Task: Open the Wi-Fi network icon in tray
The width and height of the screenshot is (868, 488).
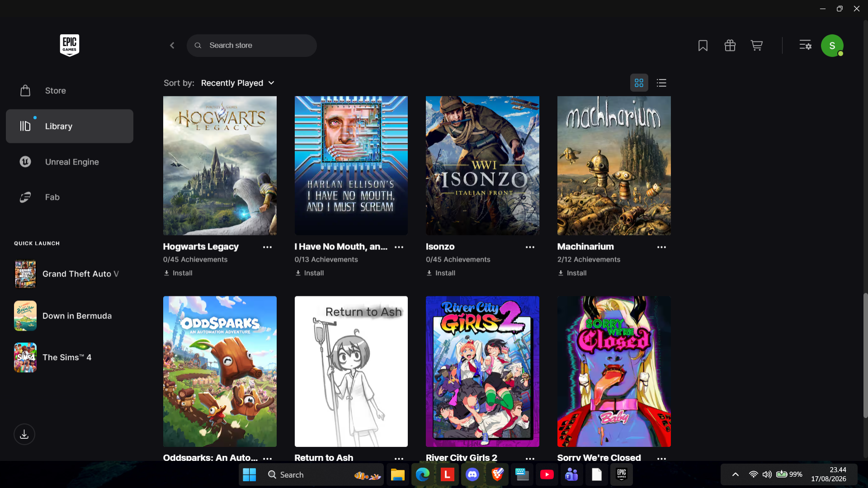Action: (753, 474)
